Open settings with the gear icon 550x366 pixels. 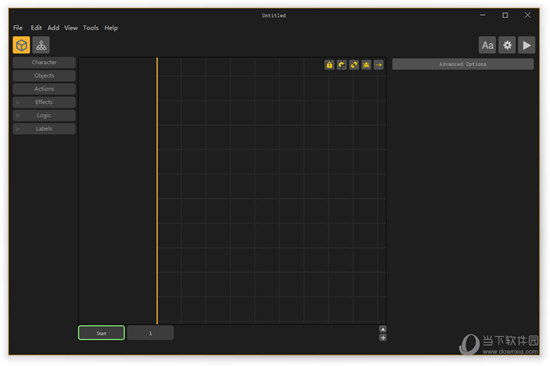coord(507,45)
